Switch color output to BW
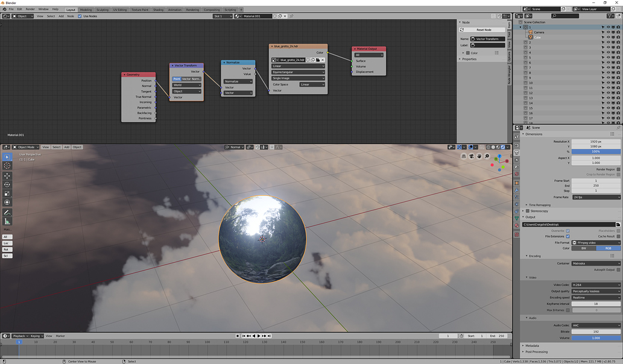Image resolution: width=623 pixels, height=364 pixels. tap(583, 248)
